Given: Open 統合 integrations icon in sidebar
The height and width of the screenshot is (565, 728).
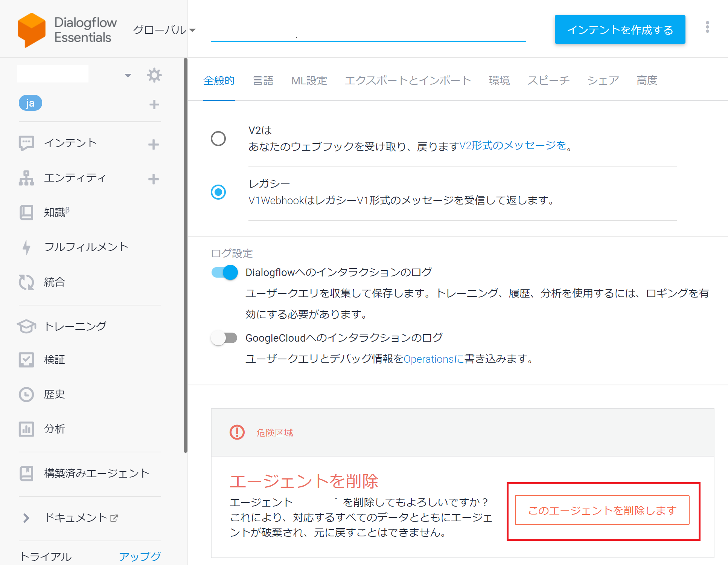Looking at the screenshot, I should [26, 282].
